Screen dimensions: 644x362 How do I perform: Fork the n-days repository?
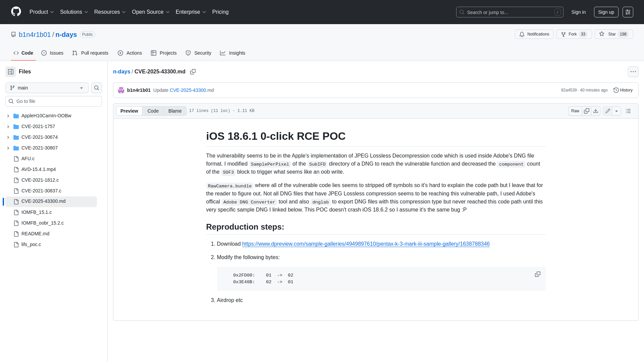[574, 34]
